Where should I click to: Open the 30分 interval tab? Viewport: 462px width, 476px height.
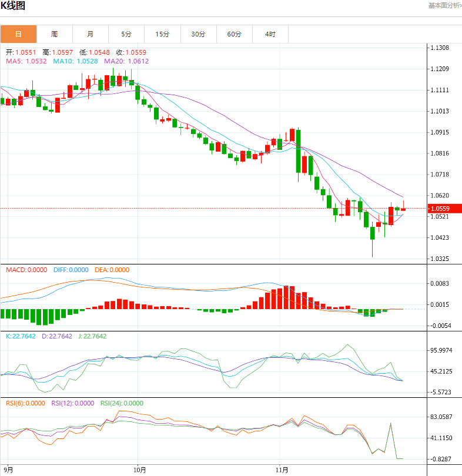(198, 34)
